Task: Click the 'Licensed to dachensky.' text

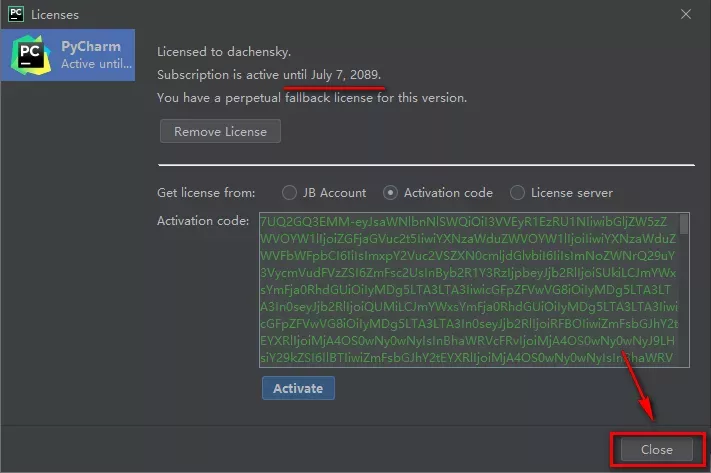Action: (x=223, y=52)
